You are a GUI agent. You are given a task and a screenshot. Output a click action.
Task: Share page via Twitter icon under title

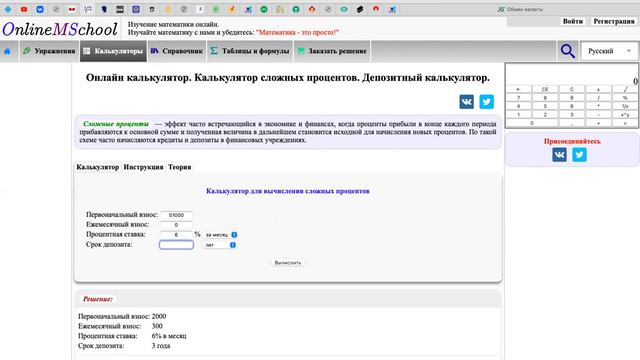pos(486,102)
